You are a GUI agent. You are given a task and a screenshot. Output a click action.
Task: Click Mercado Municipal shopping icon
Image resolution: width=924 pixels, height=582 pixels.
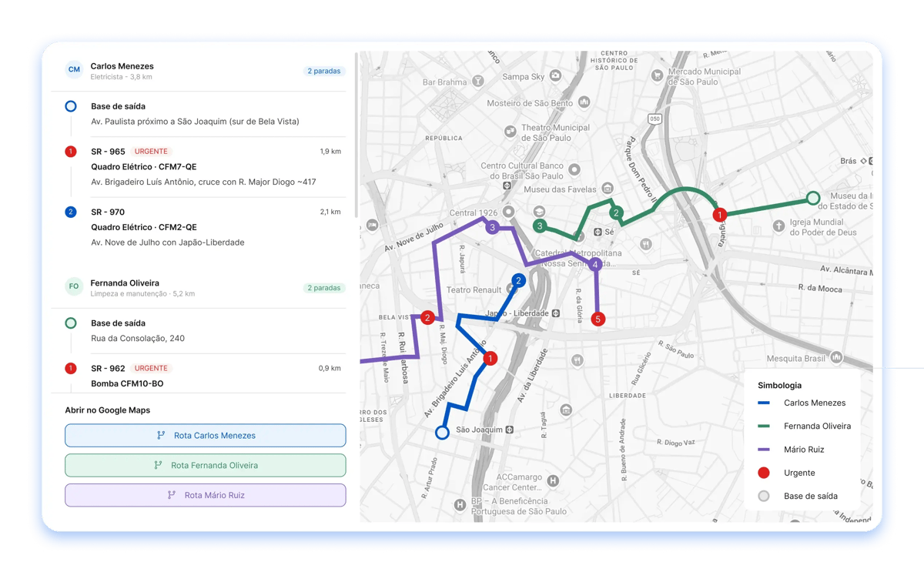[x=657, y=75]
